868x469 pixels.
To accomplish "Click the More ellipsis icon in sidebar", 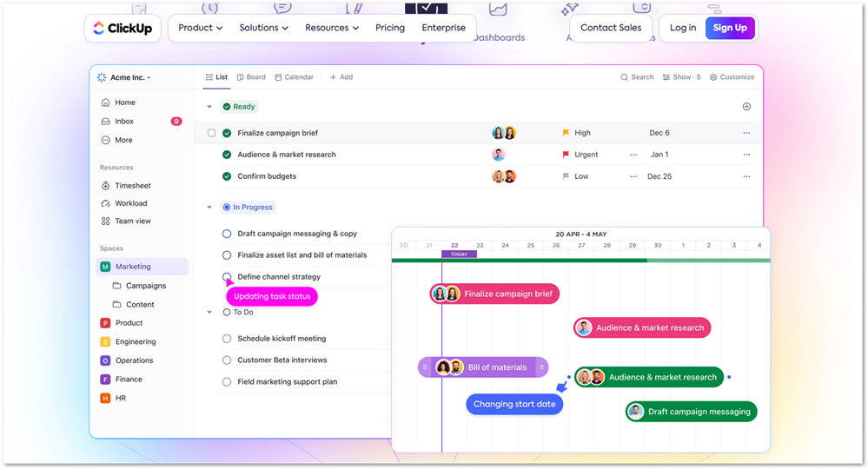I will pyautogui.click(x=106, y=140).
